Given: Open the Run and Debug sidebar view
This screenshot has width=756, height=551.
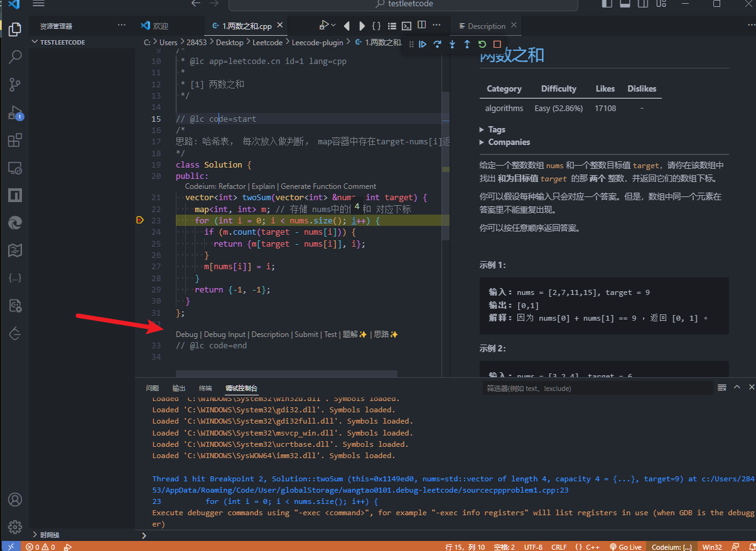Looking at the screenshot, I should [x=15, y=114].
